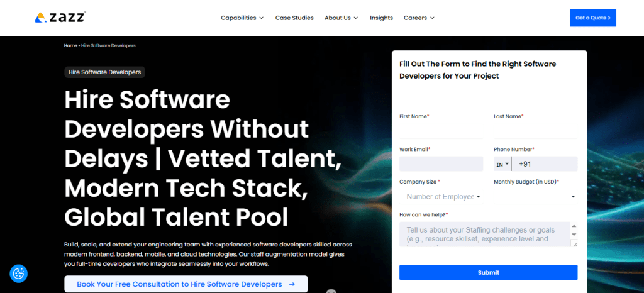
Task: Click Book Your Free Consultation button
Action: click(186, 284)
